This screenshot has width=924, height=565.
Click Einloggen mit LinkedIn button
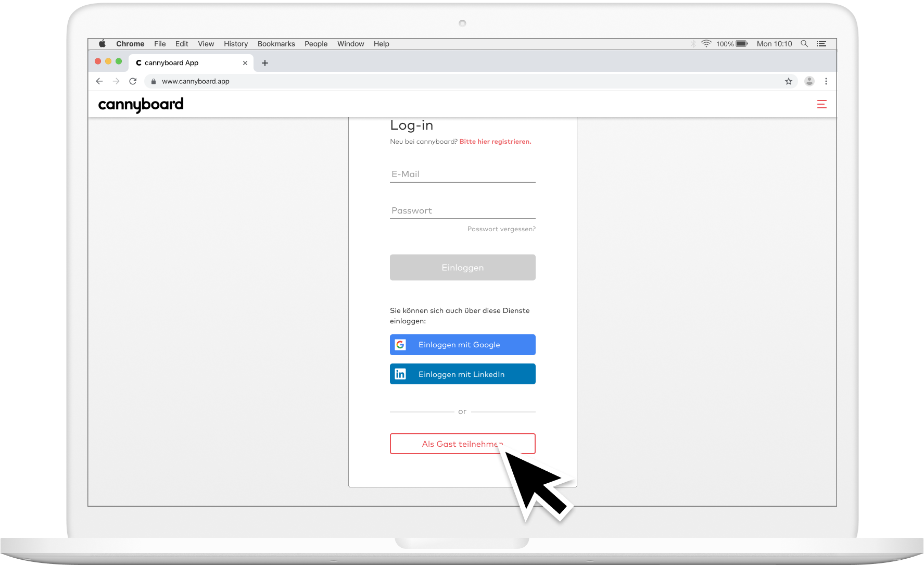463,374
